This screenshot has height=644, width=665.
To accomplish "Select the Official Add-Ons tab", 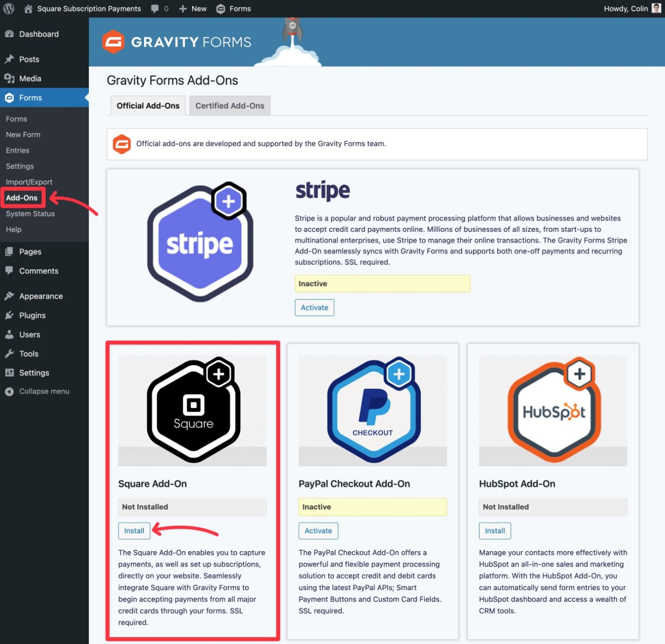I will 148,105.
